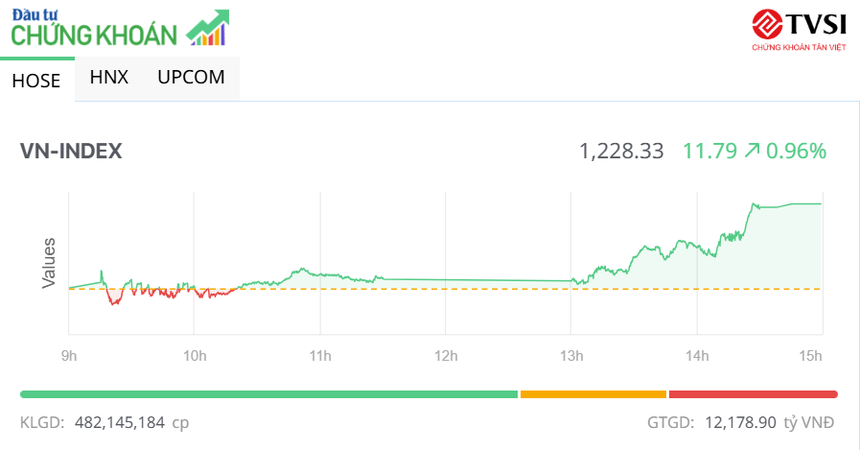Click the red decliners bar segment
This screenshot has width=860, height=450.
[753, 394]
